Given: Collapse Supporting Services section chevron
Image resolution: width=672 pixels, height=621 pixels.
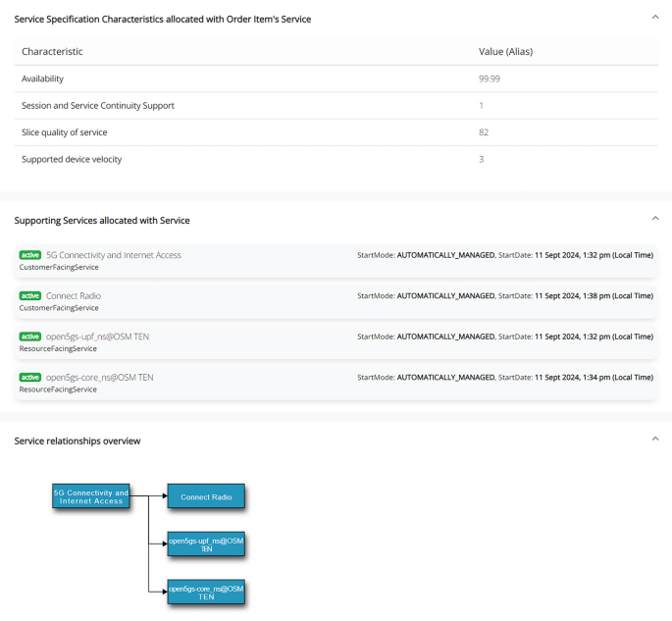Looking at the screenshot, I should pyautogui.click(x=655, y=218).
